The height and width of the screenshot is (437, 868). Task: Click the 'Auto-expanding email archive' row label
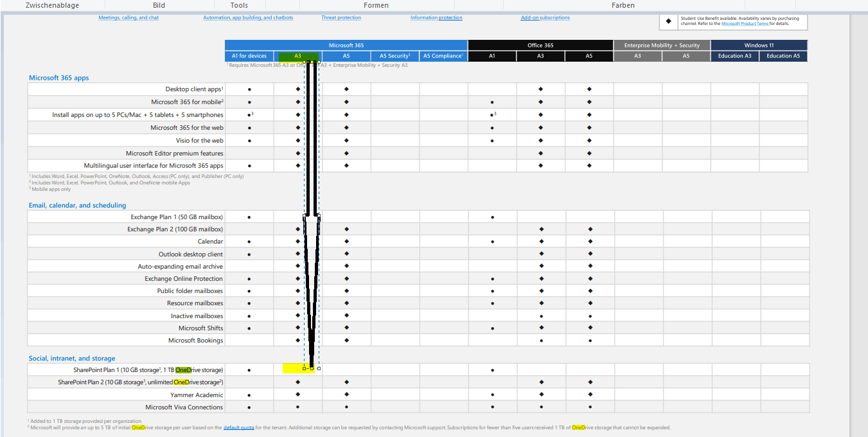pyautogui.click(x=181, y=267)
